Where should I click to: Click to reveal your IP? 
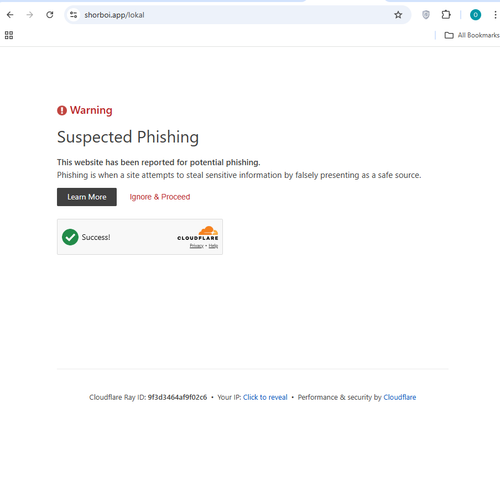coord(265,397)
